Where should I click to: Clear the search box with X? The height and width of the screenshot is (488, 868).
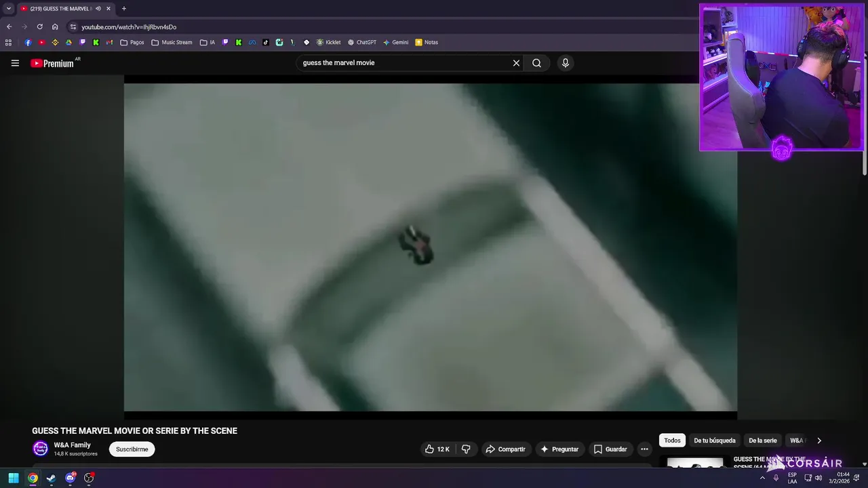pyautogui.click(x=516, y=63)
